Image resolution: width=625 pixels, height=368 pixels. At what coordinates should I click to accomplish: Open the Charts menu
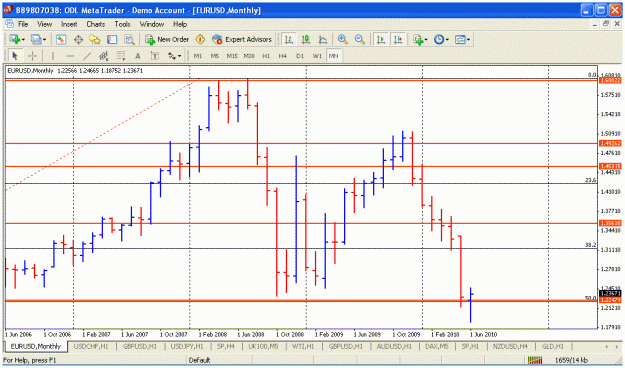pyautogui.click(x=96, y=24)
